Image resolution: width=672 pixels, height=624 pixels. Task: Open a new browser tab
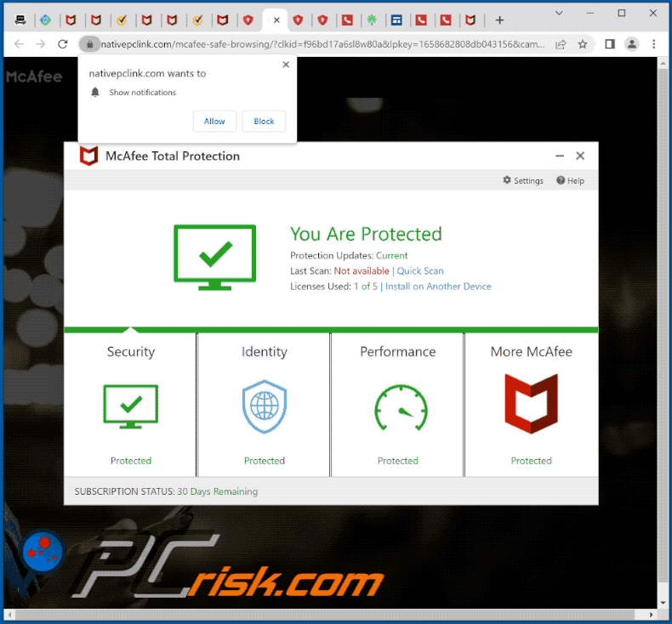499,20
